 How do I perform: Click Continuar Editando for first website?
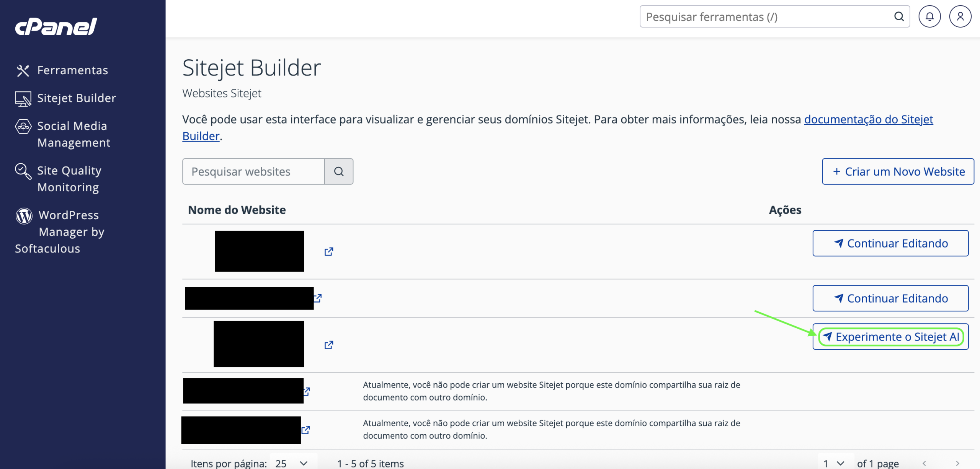[x=890, y=243]
